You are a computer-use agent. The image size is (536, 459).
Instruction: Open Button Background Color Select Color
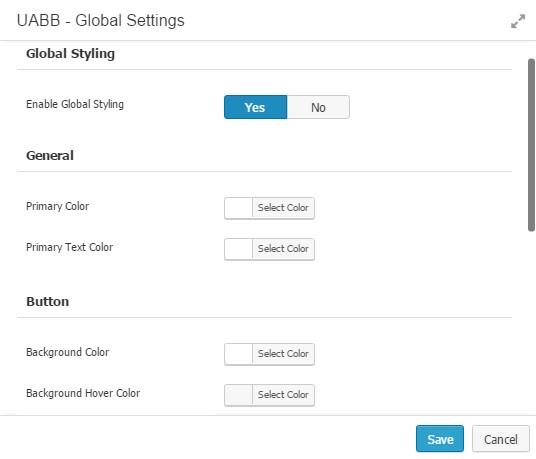pyautogui.click(x=283, y=354)
